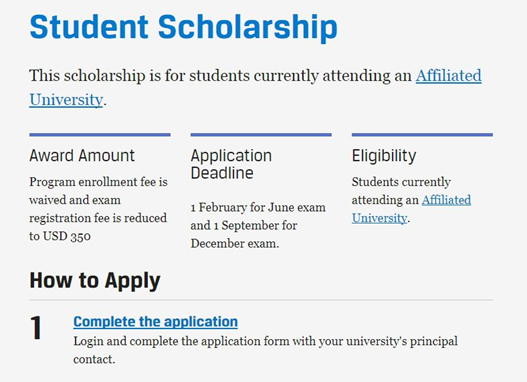The image size is (527, 382).
Task: Select the Eligibility column heading
Action: point(384,156)
